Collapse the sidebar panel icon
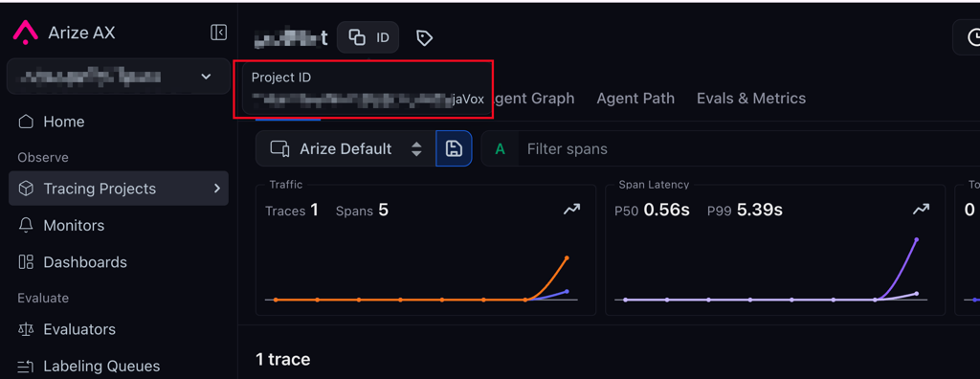 pos(218,33)
